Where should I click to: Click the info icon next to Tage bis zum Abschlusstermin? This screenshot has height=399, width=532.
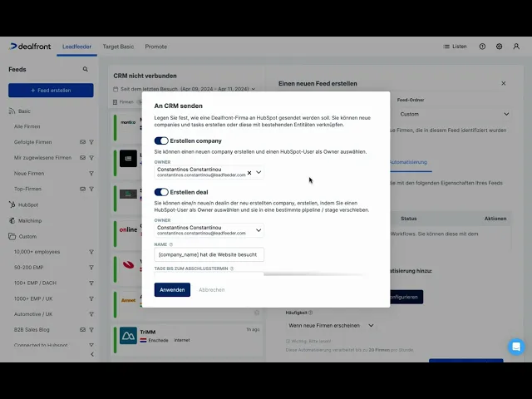click(232, 268)
